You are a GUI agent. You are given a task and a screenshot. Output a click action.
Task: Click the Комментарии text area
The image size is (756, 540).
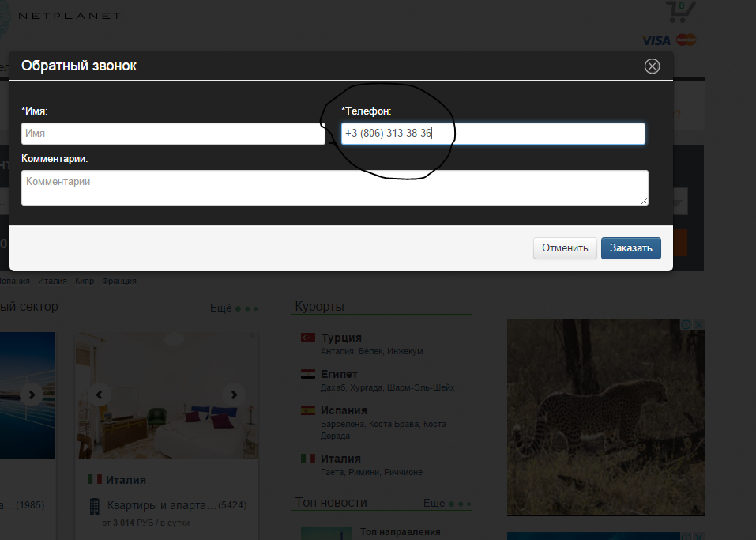pyautogui.click(x=334, y=188)
